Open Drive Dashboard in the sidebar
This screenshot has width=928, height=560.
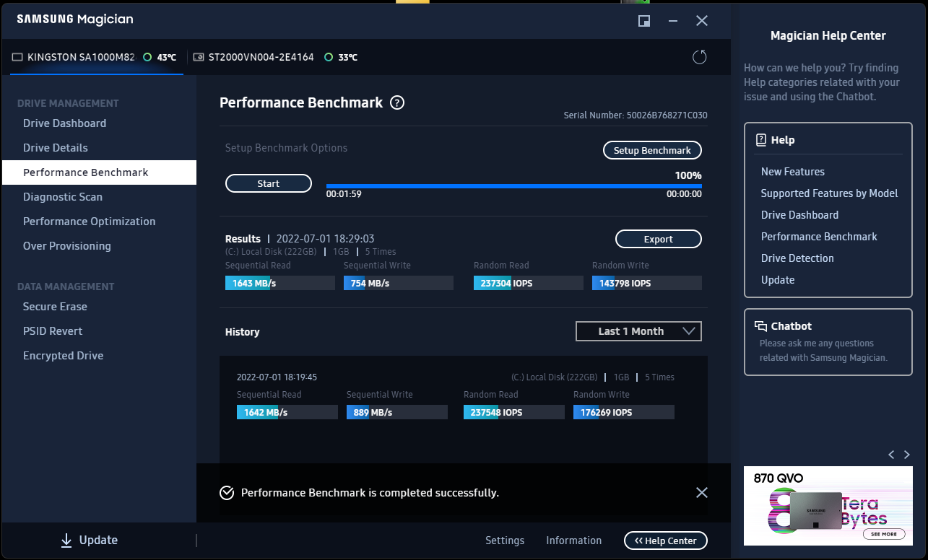pos(64,123)
